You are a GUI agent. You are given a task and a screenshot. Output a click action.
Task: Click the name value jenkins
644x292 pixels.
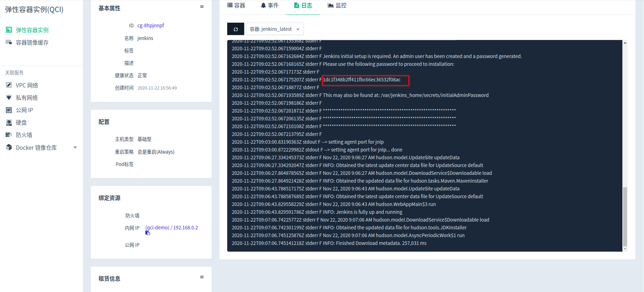coord(145,38)
